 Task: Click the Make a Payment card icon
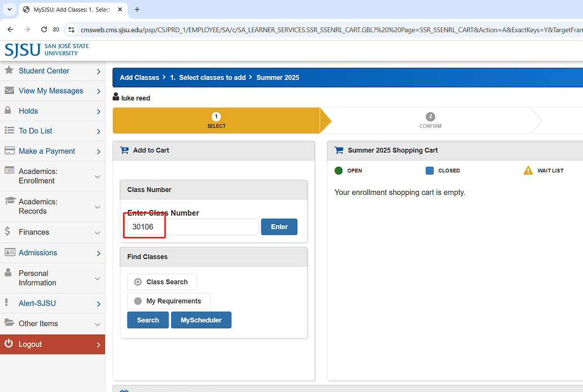pos(9,150)
